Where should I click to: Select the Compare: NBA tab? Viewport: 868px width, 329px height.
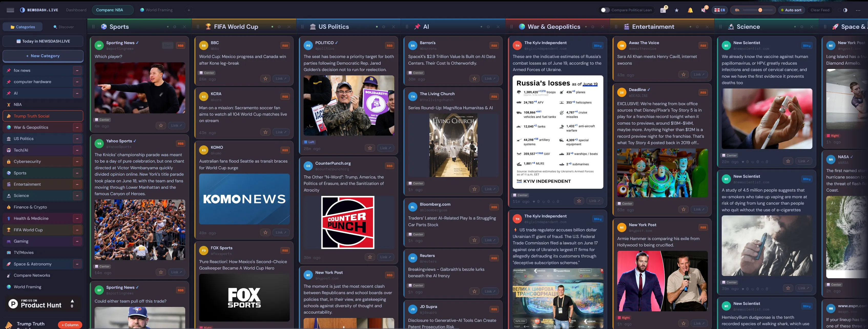[x=112, y=10]
